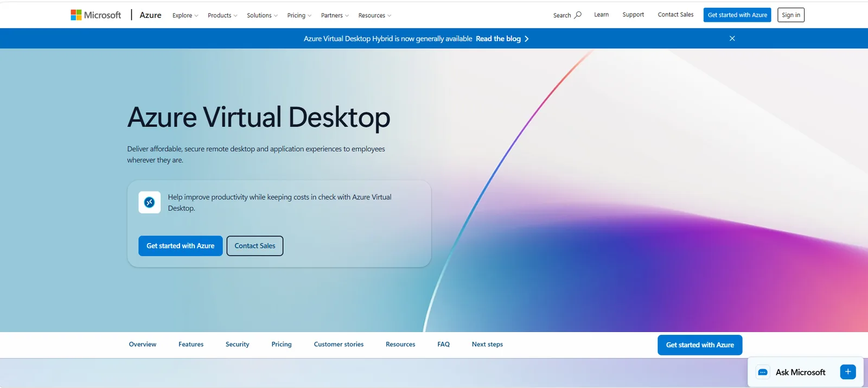Select the Customer stories section tab

(x=339, y=345)
